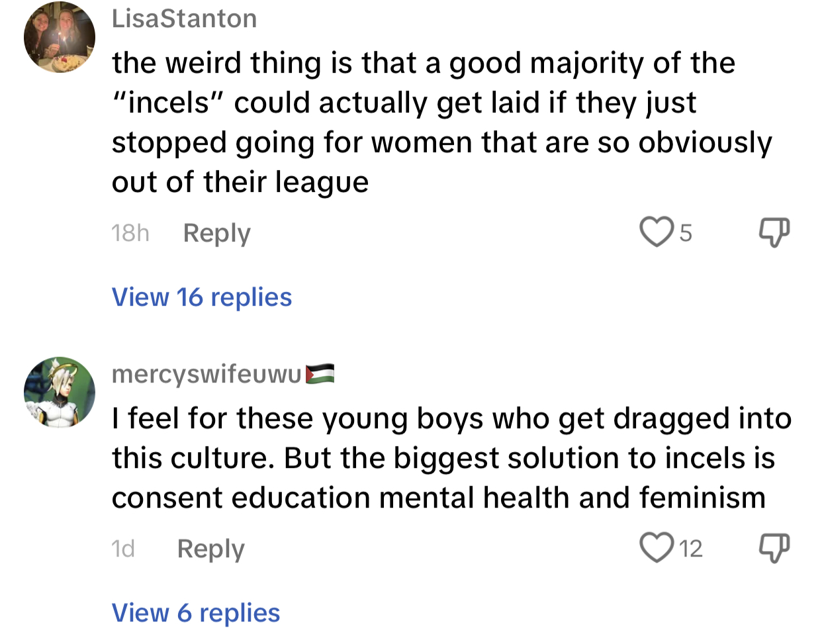This screenshot has height=644, width=822.
Task: Like LisaStanton's comment with the heart
Action: 656,232
